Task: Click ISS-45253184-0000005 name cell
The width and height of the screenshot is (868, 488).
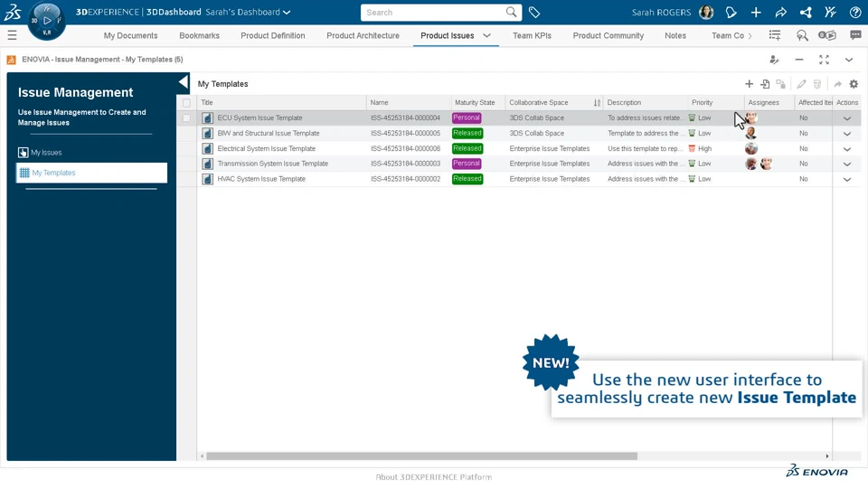Action: pyautogui.click(x=406, y=134)
